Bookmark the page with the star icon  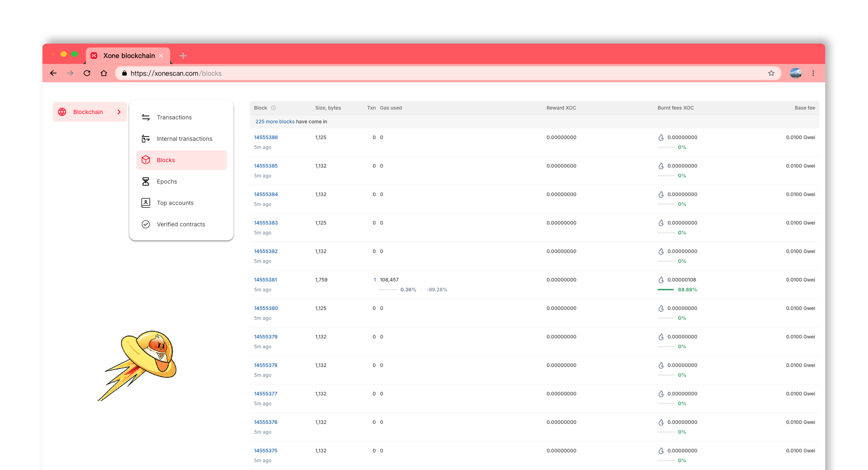771,73
